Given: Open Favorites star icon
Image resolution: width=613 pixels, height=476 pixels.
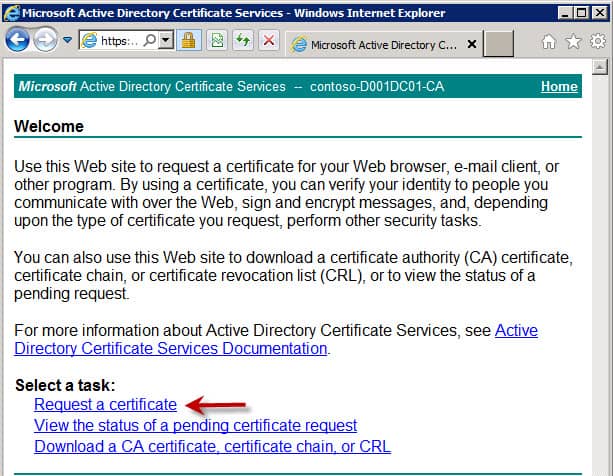Looking at the screenshot, I should click(x=573, y=41).
